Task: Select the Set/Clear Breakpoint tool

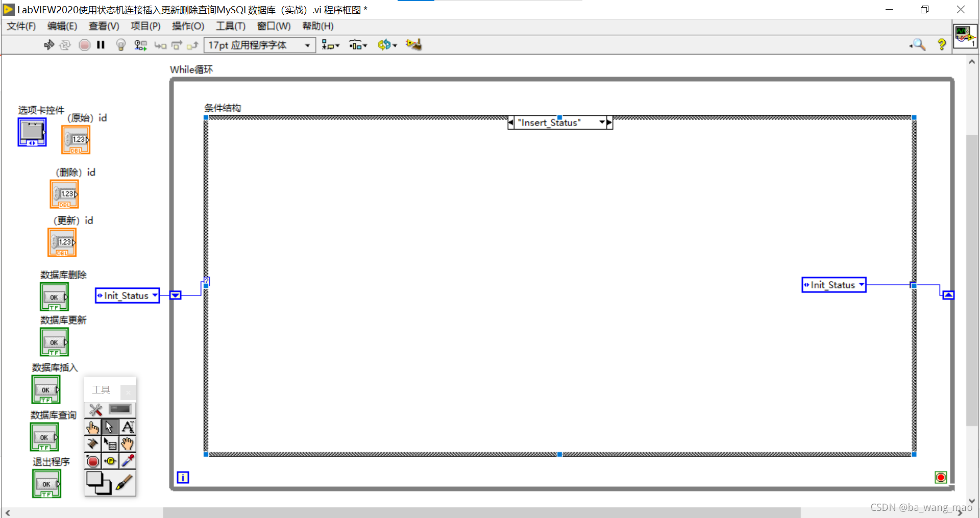Action: click(93, 461)
